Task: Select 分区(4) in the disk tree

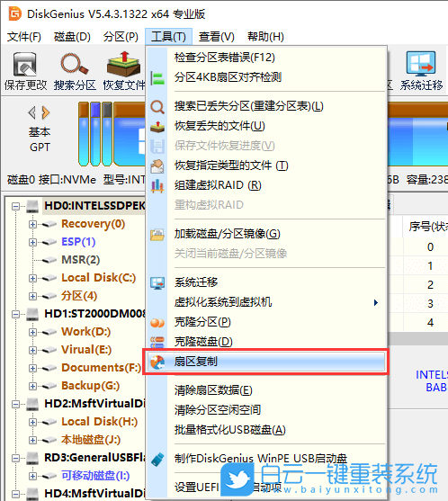Action: click(x=79, y=296)
